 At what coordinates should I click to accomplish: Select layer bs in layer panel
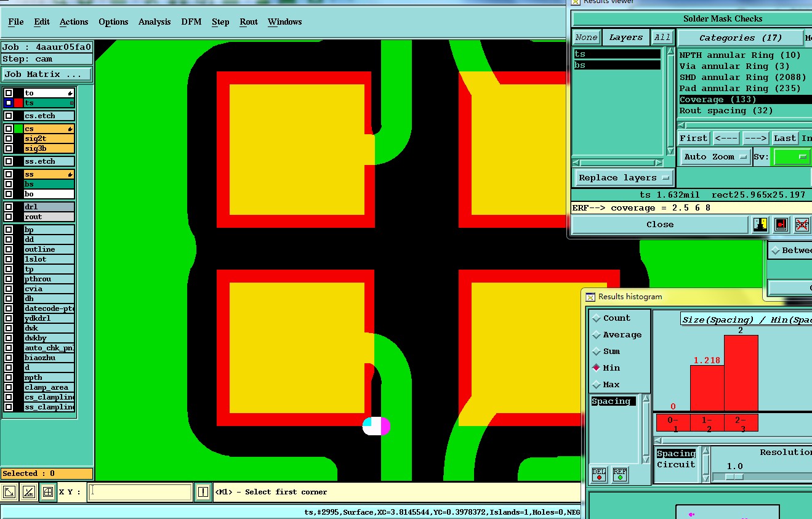[x=49, y=184]
